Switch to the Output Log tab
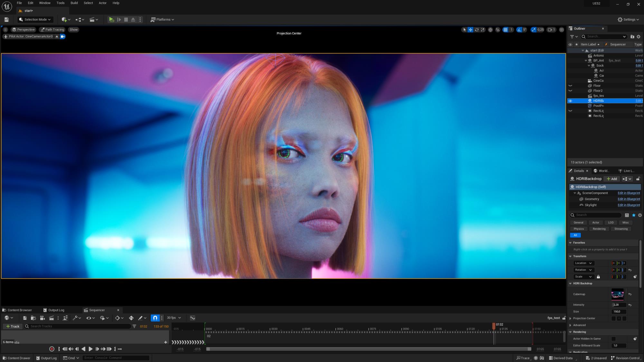This screenshot has width=644, height=362. click(x=54, y=310)
